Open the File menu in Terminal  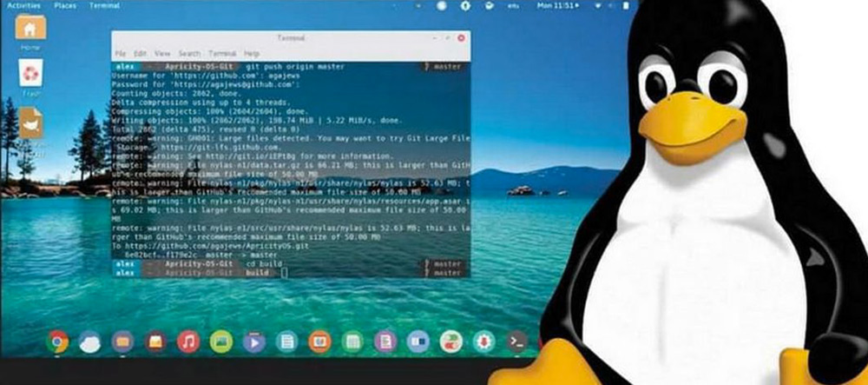120,54
